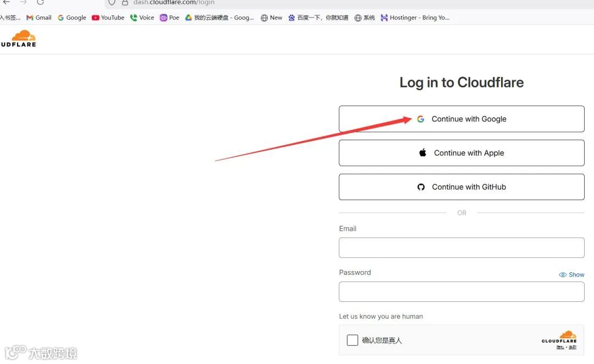Click the padlock icon in the address bar
This screenshot has height=364, width=594.
point(125,2)
